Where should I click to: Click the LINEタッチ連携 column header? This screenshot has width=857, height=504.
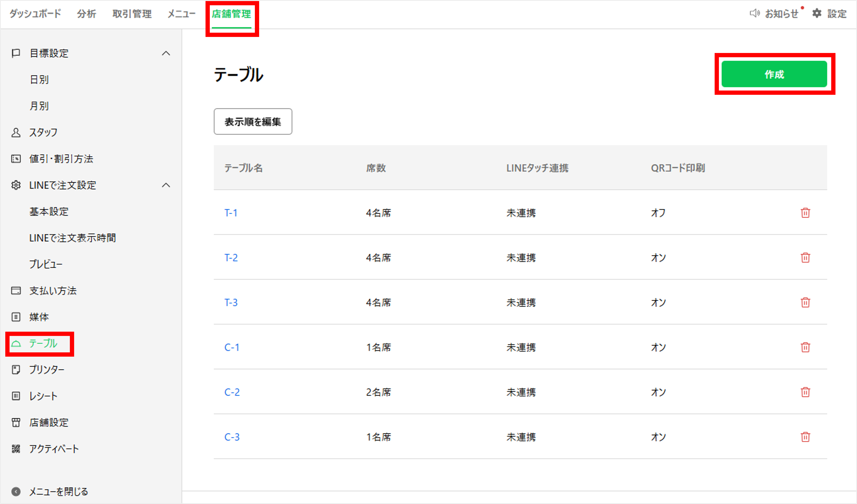click(537, 168)
